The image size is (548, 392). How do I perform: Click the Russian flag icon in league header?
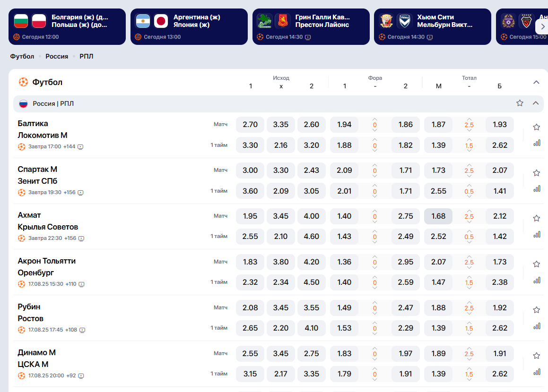[x=24, y=104]
